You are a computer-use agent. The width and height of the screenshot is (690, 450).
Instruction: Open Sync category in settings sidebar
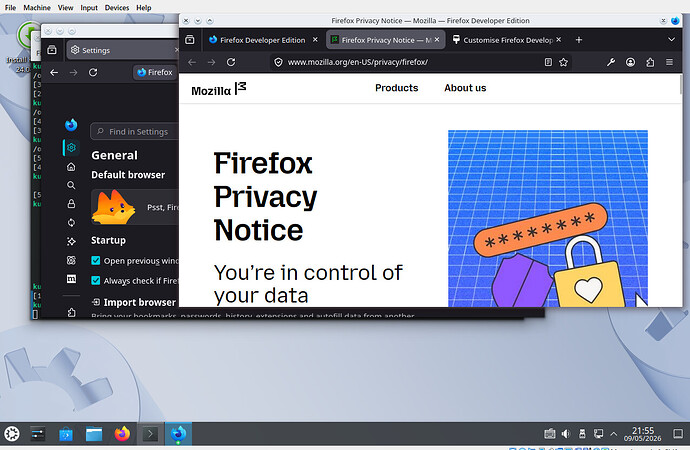pyautogui.click(x=71, y=223)
